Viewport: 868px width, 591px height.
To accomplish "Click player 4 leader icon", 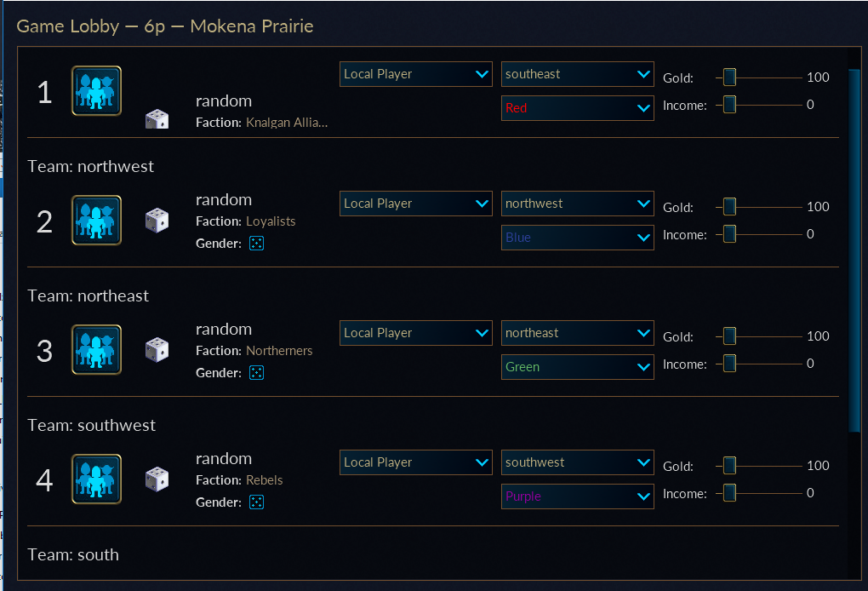I will (x=96, y=479).
